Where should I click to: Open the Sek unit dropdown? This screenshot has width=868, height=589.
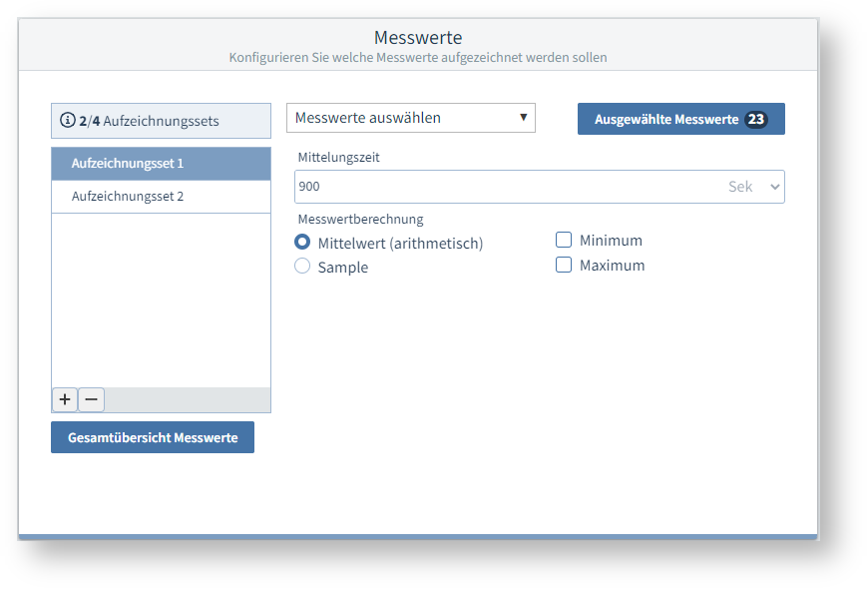tap(755, 187)
